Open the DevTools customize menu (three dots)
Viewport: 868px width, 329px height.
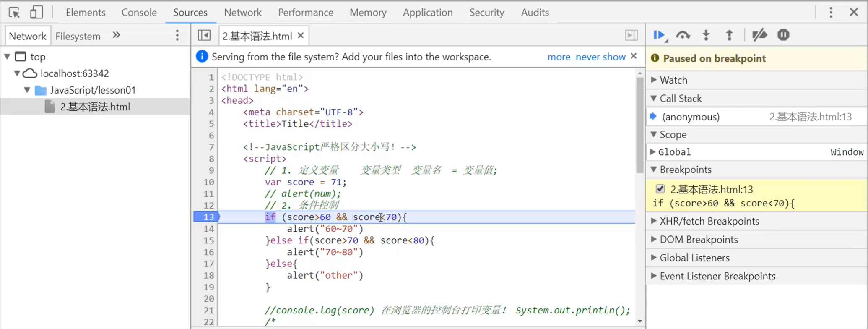pos(831,12)
